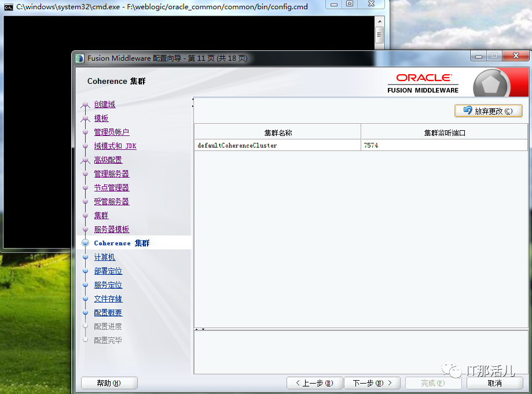Click the 高级配置 step node icon
Image resolution: width=532 pixels, height=394 pixels.
pyautogui.click(x=86, y=160)
